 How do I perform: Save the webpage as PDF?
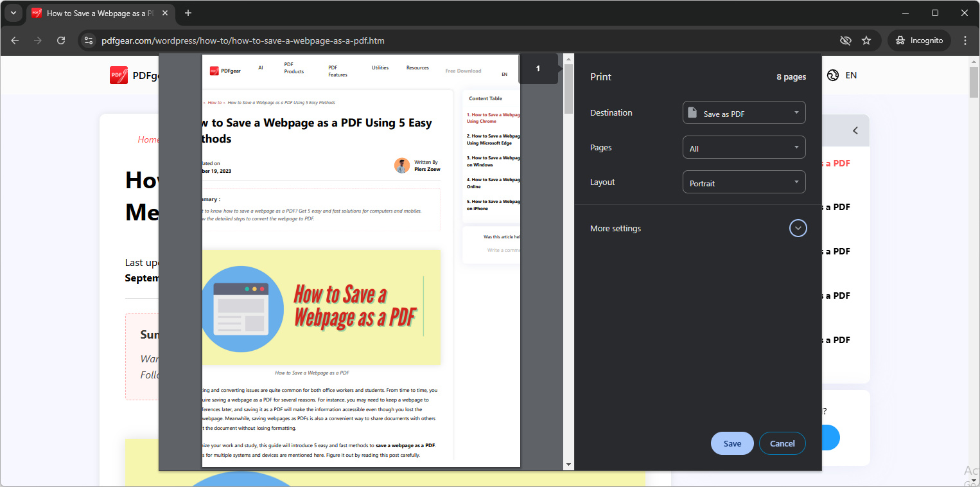[x=731, y=443]
